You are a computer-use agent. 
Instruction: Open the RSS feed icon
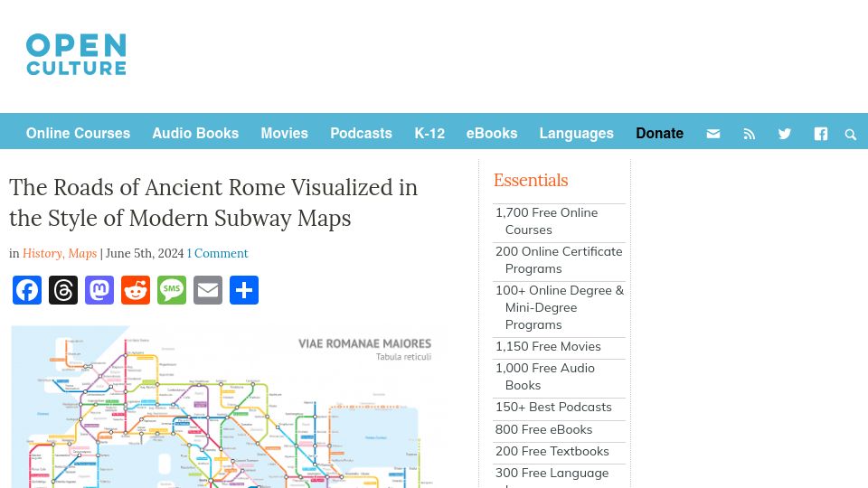pos(749,134)
